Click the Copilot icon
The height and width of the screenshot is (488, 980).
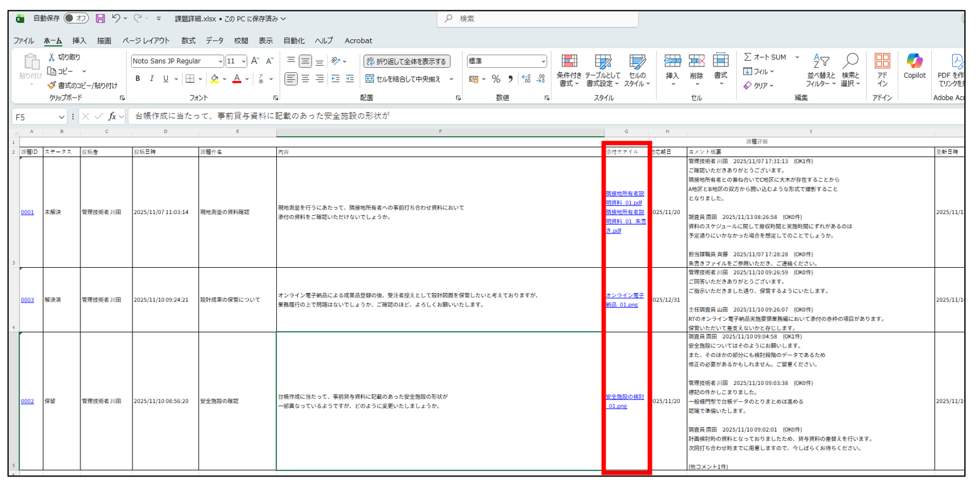[x=914, y=66]
